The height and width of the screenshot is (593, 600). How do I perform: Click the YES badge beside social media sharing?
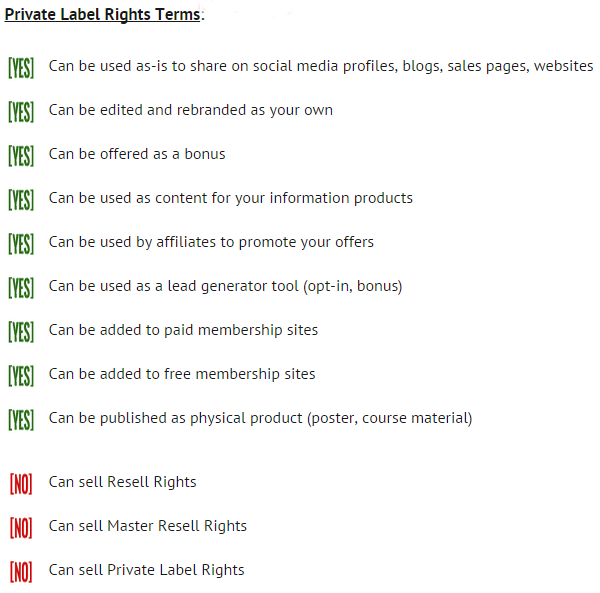tap(21, 68)
